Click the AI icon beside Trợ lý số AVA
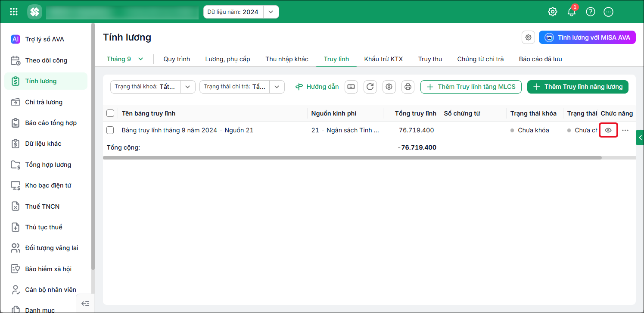The width and height of the screenshot is (644, 313). (16, 39)
